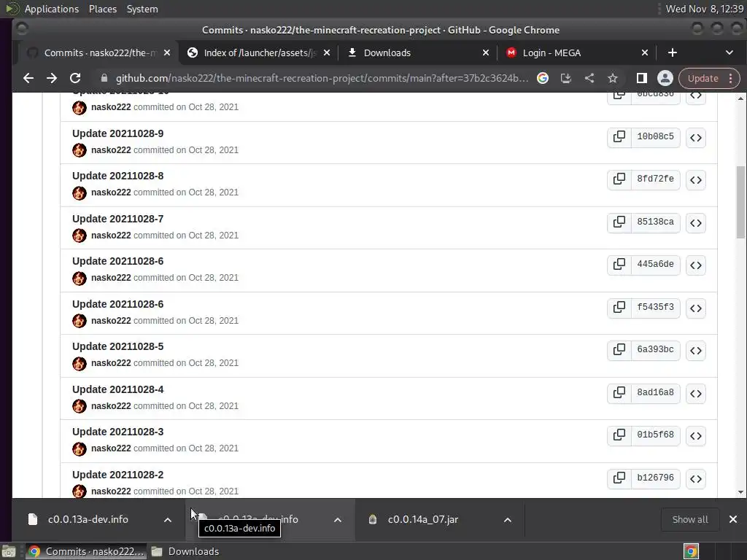Expand options for first c0.0.13a-dev.info download
Viewport: 747px width, 560px height.
click(x=168, y=519)
